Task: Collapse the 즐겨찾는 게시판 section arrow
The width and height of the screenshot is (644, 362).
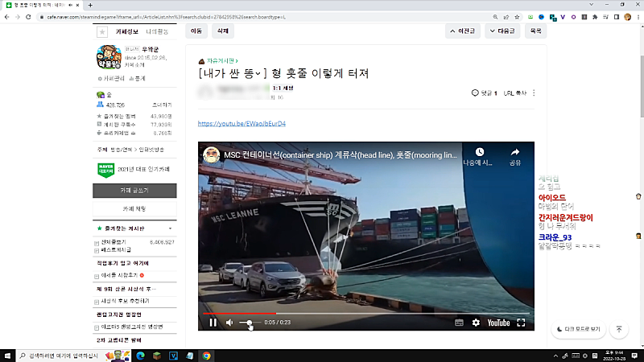Action: pyautogui.click(x=170, y=228)
